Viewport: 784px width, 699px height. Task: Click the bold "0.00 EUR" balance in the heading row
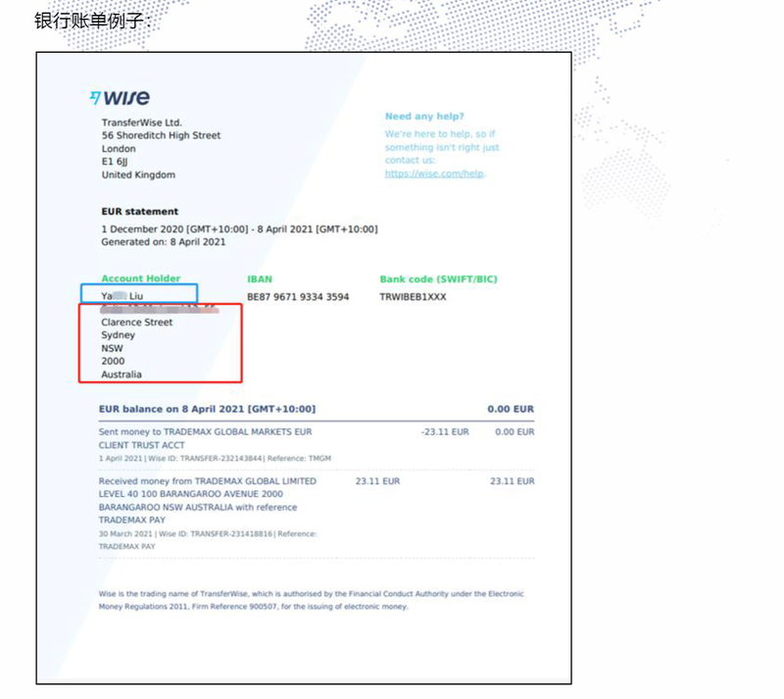click(511, 409)
